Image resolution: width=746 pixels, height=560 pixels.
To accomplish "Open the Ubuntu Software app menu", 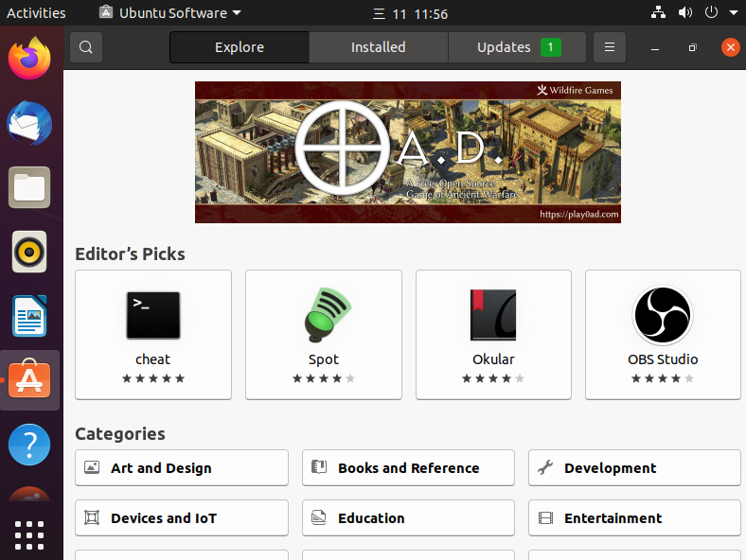I will coord(170,13).
